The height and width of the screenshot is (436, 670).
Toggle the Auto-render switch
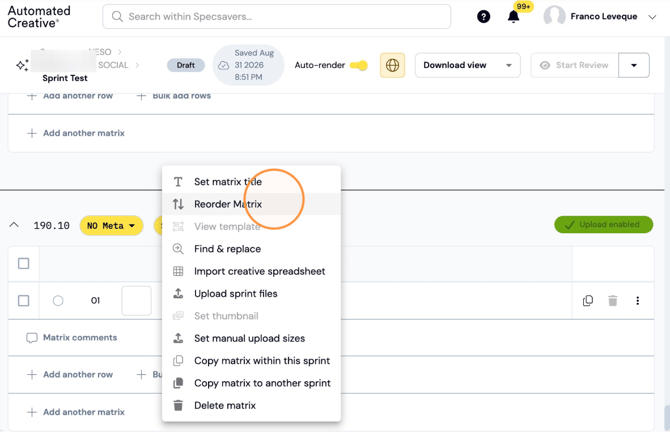point(359,65)
